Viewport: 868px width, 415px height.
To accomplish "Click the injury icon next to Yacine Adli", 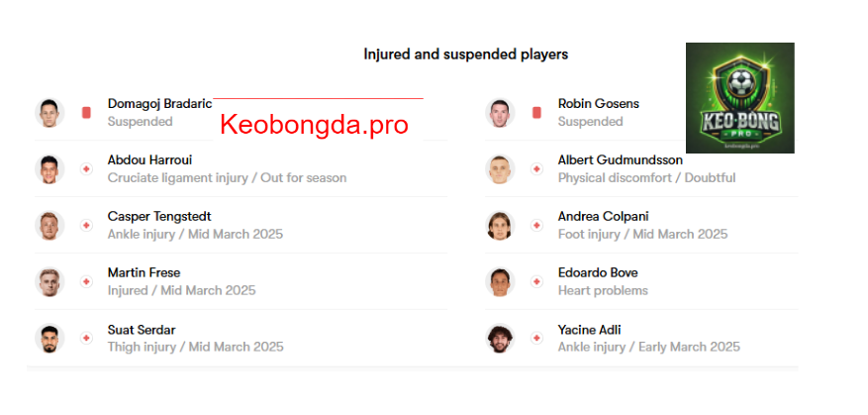I will coord(536,338).
